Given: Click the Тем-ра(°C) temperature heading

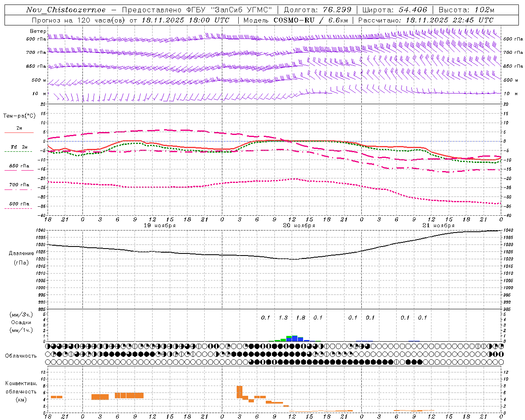Looking at the screenshot, I should coord(19,116).
